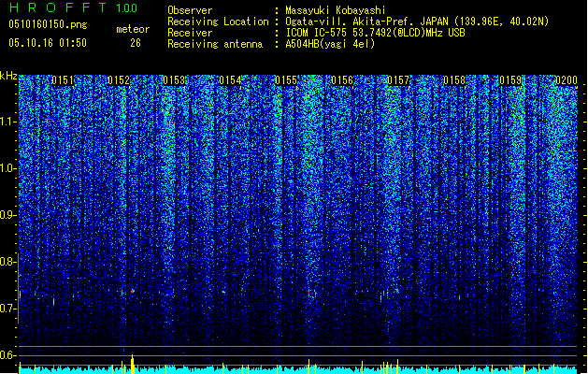Click the antenna value A504HB(yagi 4el)
The width and height of the screenshot is (588, 374).
click(330, 44)
